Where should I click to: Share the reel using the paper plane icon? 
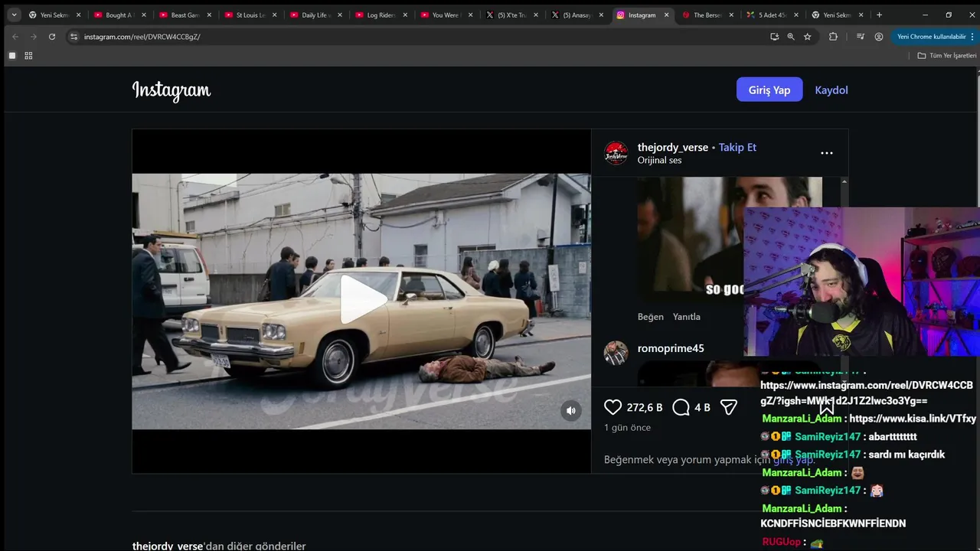(x=728, y=407)
